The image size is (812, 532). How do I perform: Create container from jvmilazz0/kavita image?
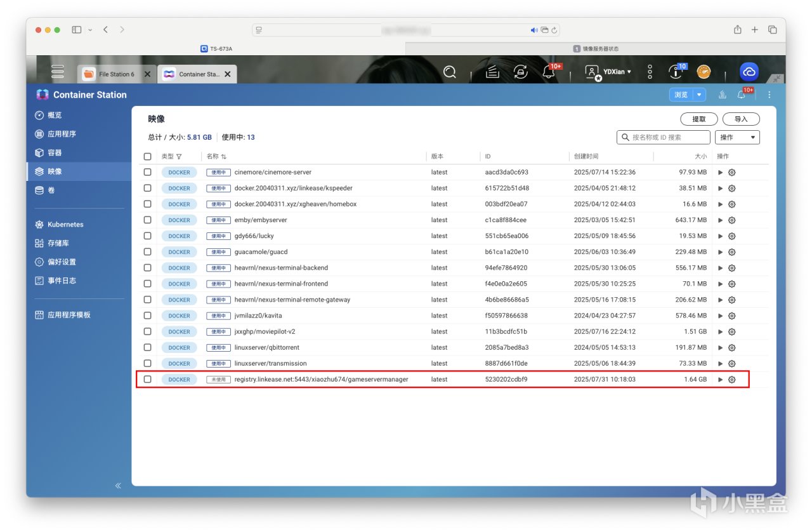click(x=720, y=316)
